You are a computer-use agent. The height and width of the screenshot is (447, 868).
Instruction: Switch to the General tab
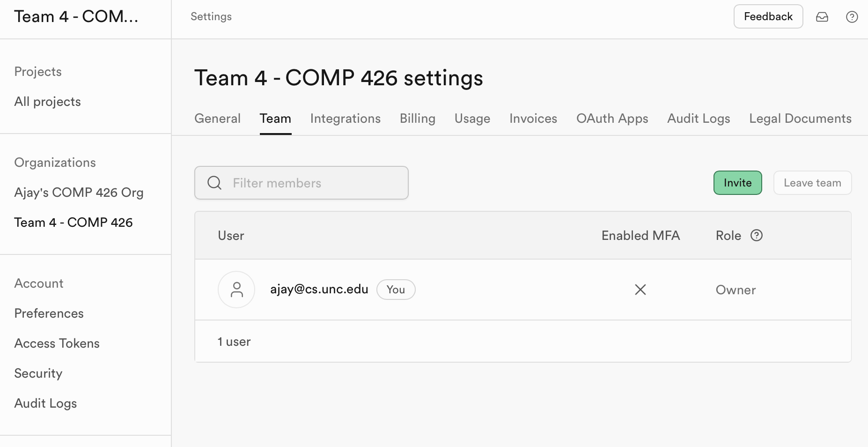218,119
